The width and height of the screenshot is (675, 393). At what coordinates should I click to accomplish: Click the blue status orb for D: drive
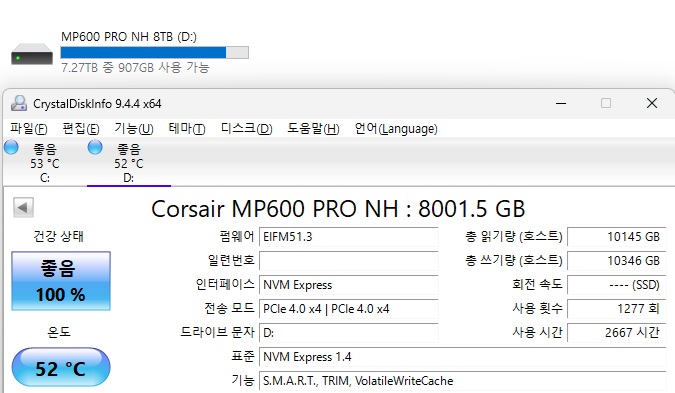95,147
